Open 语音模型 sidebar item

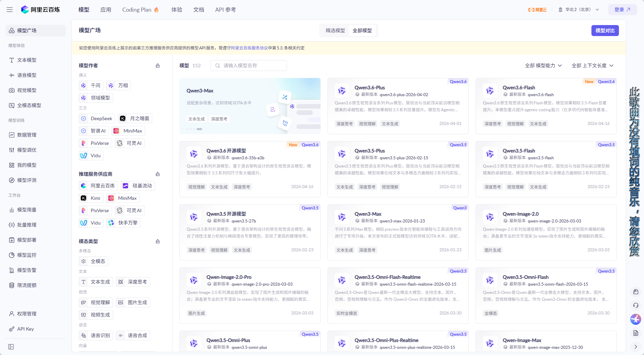coord(36,75)
